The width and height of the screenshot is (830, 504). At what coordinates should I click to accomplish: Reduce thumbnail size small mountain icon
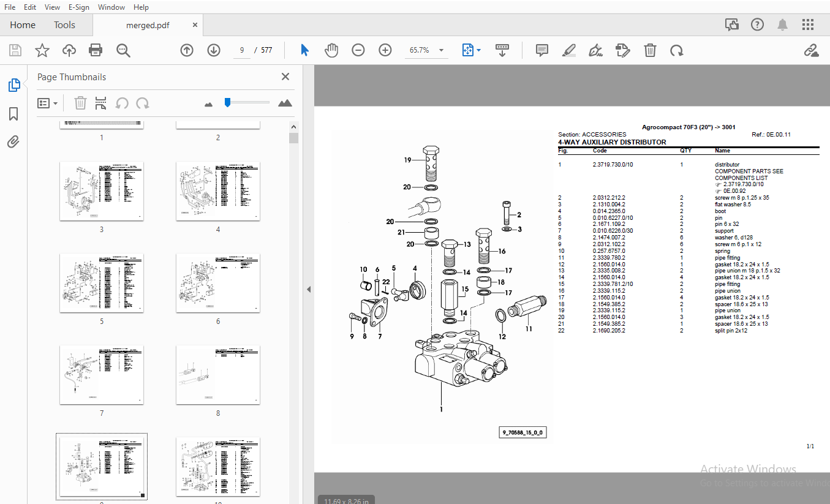click(x=208, y=104)
